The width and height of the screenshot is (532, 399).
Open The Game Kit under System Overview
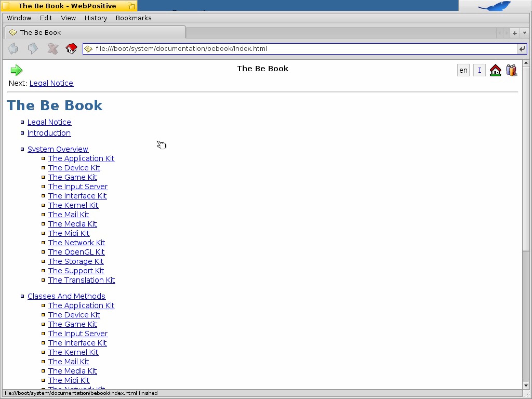tap(72, 177)
